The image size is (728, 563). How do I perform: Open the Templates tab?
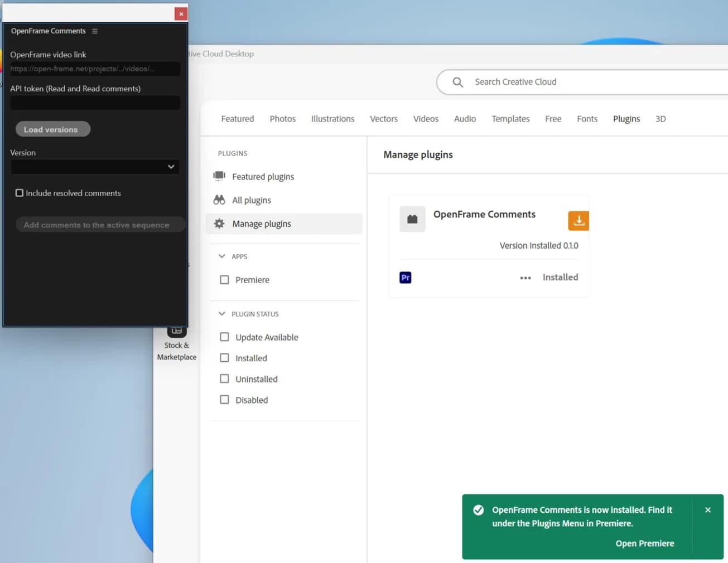click(510, 119)
